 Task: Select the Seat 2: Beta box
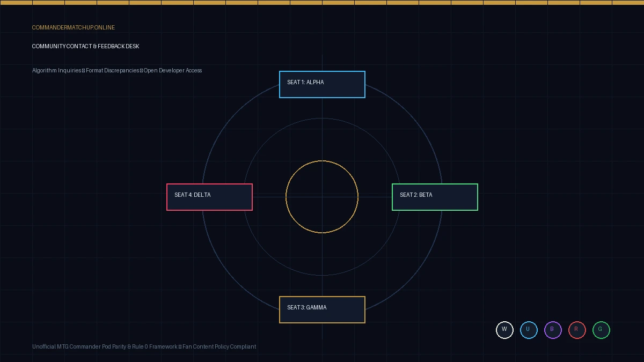pos(435,197)
